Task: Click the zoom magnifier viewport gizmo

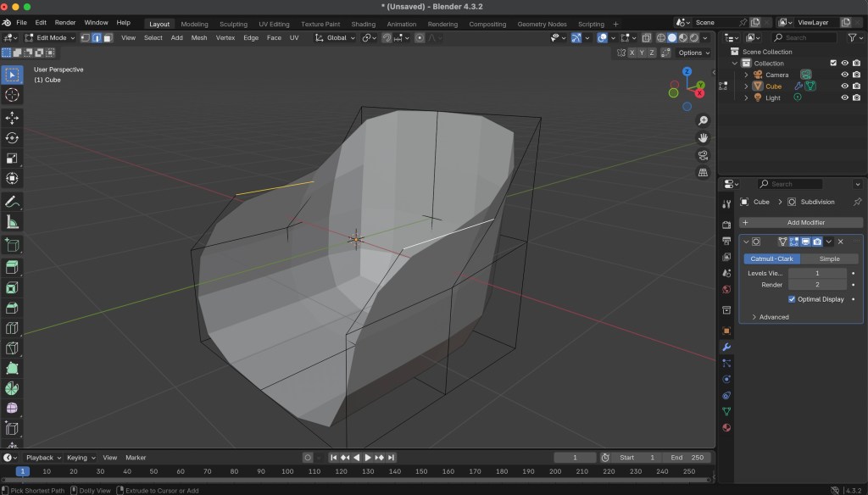Action: click(703, 121)
